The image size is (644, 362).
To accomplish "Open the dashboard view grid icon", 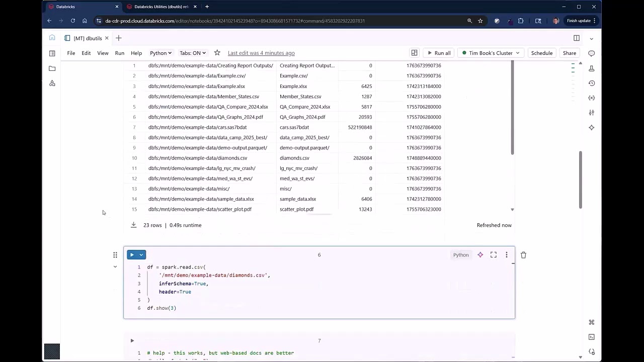I will coord(414,53).
